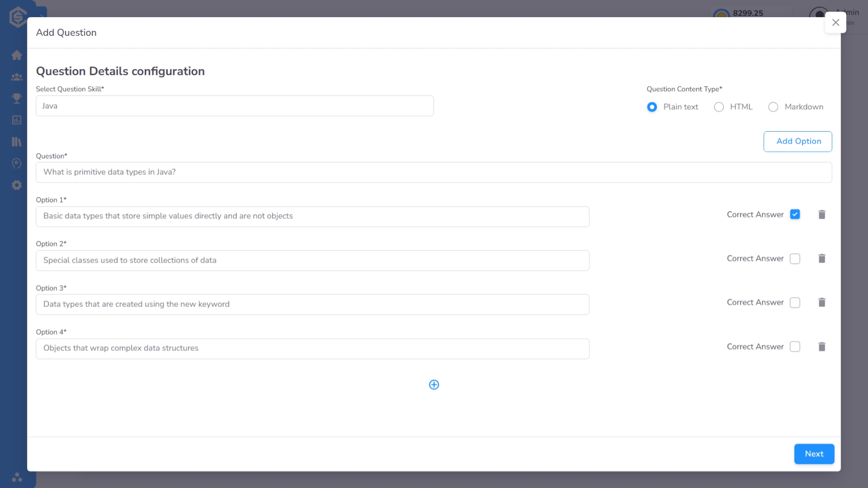Open the Library section from the sidebar
This screenshot has width=868, height=488.
(x=17, y=142)
